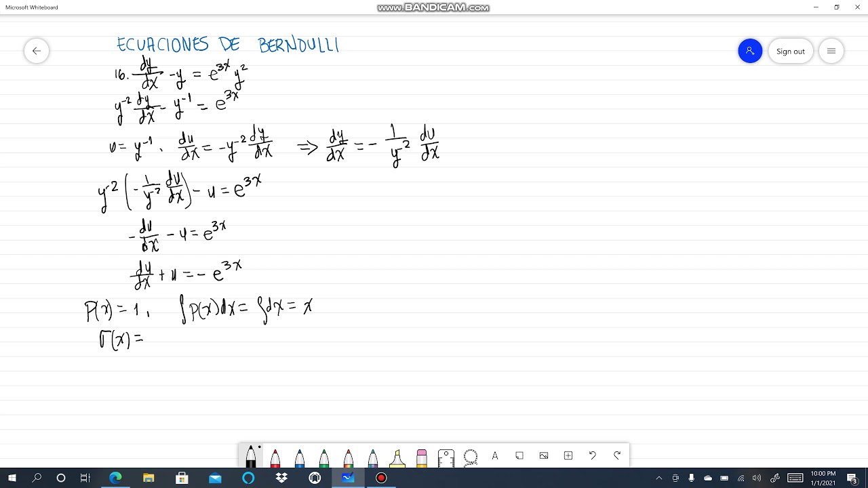This screenshot has height=488, width=868.
Task: Redo the last stroke
Action: coord(617,456)
